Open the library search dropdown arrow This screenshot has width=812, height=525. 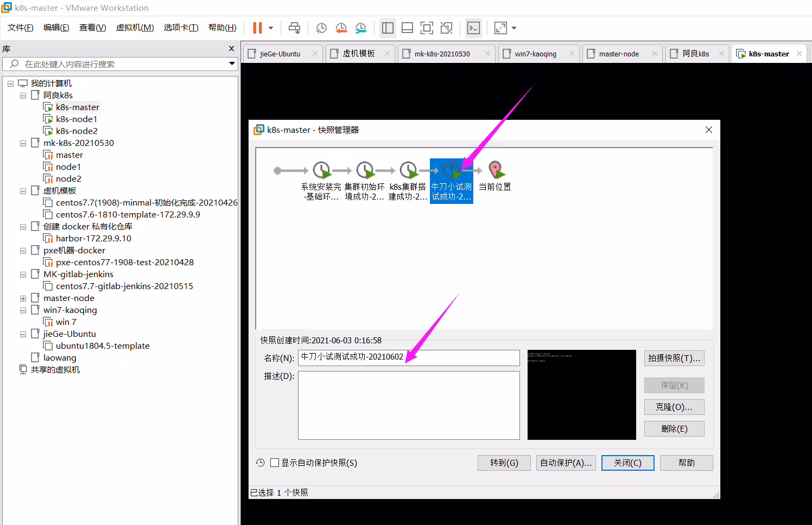(232, 64)
